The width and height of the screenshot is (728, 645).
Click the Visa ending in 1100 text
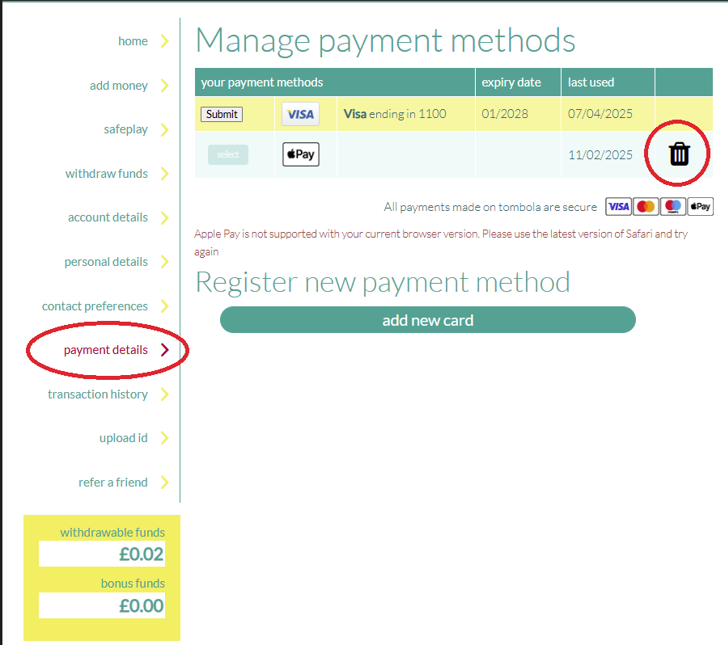point(395,114)
